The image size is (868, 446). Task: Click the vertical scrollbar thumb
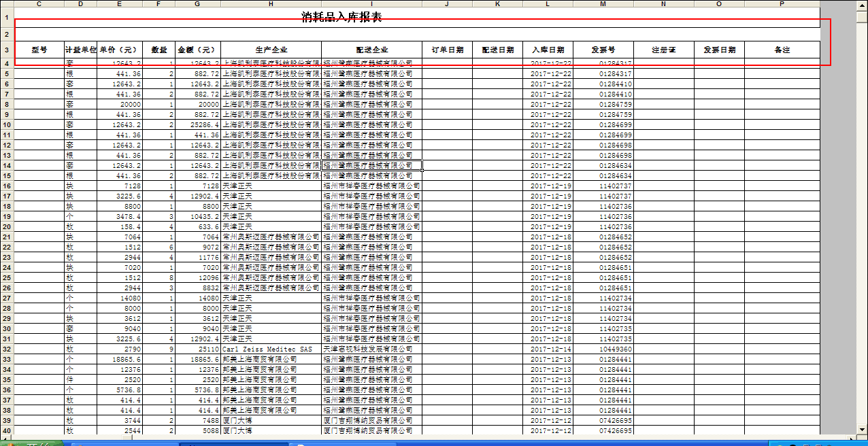point(862,16)
